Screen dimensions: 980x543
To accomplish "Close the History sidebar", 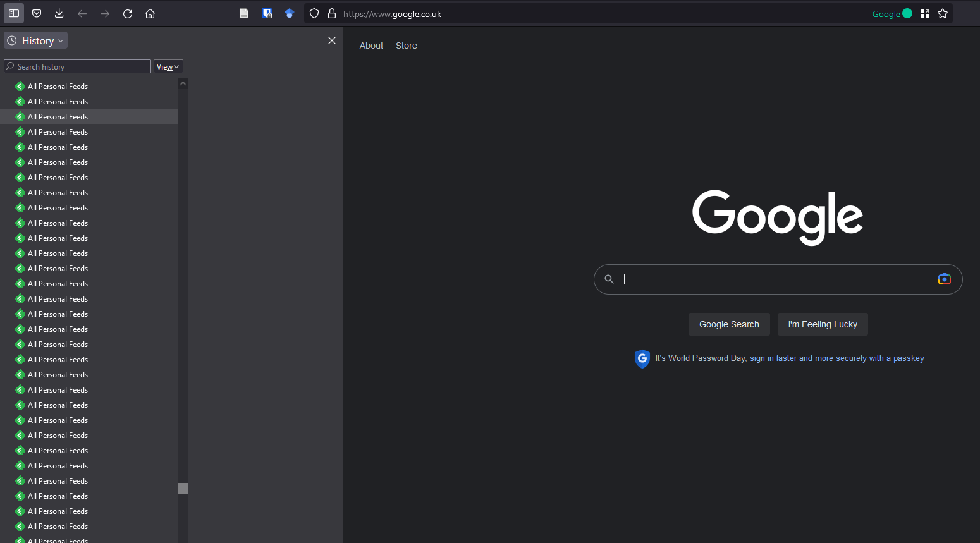I will 332,40.
